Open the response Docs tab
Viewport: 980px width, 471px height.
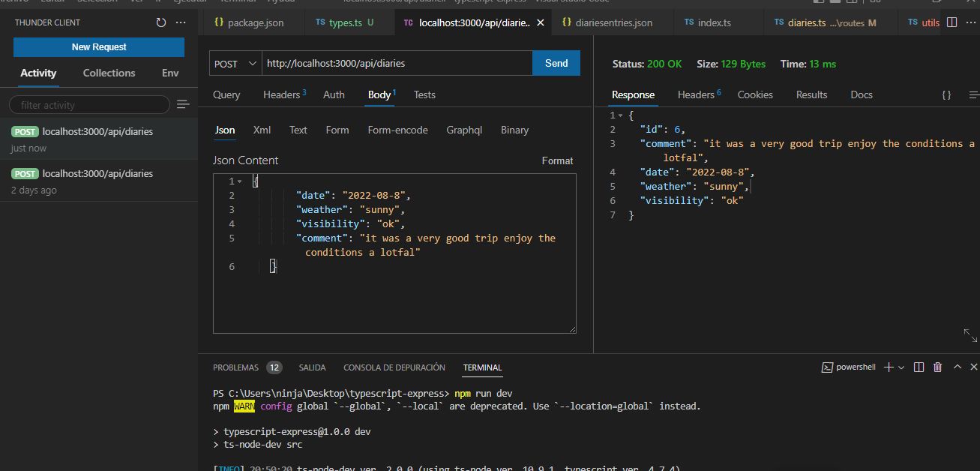(x=862, y=94)
